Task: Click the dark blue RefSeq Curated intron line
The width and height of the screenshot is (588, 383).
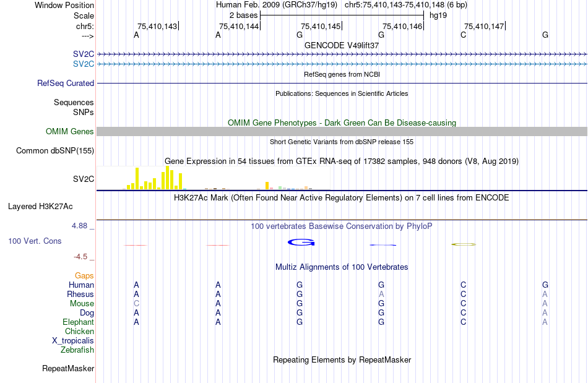Action: click(x=342, y=83)
